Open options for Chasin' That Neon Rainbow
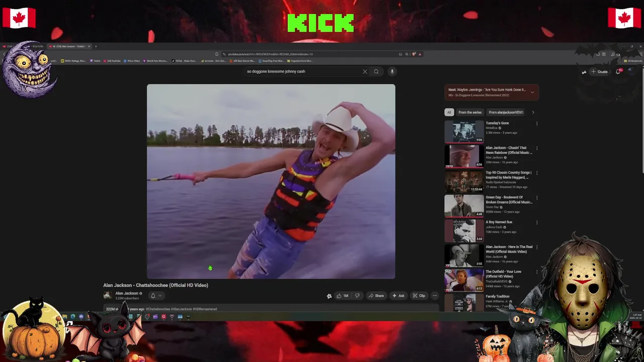This screenshot has width=644, height=362. 536,148
